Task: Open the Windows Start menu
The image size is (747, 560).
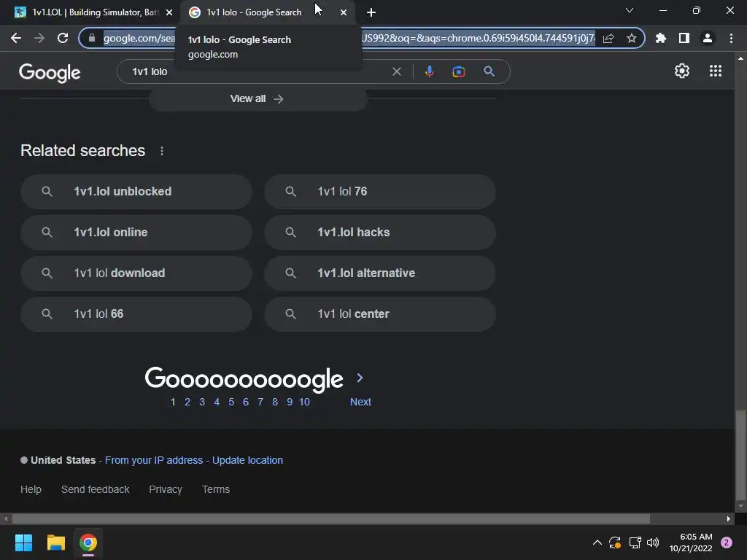Action: (24, 542)
